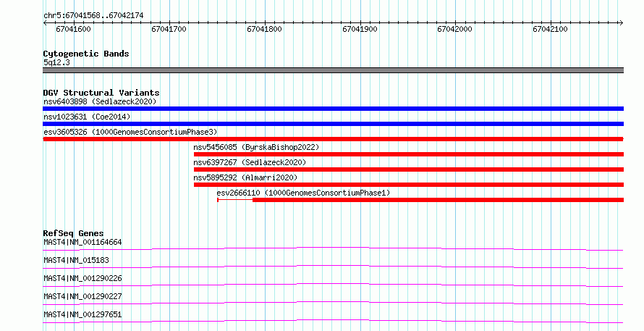Select the gray 5q12.3 cytogenetic band bar

333,70
